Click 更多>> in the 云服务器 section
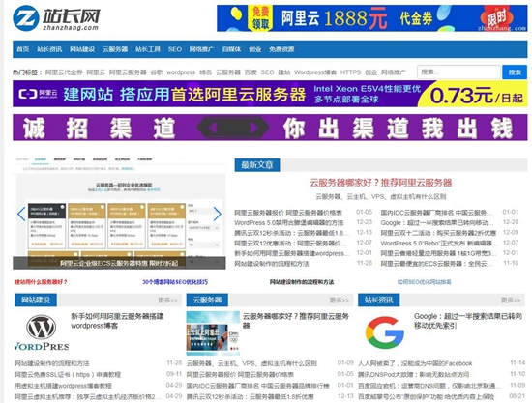Viewport: 532px width, 403px height. coord(339,300)
